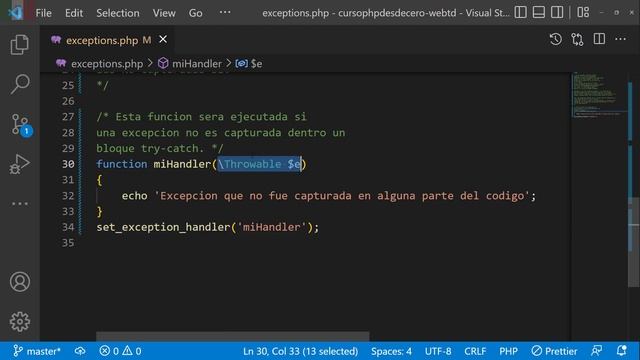Open the Search view
Viewport: 640px width, 360px height.
(x=20, y=84)
